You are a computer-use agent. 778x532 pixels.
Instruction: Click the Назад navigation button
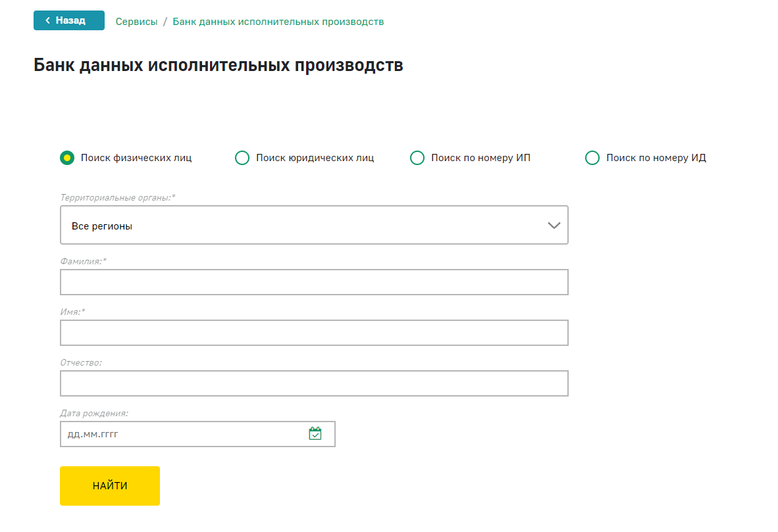(68, 20)
